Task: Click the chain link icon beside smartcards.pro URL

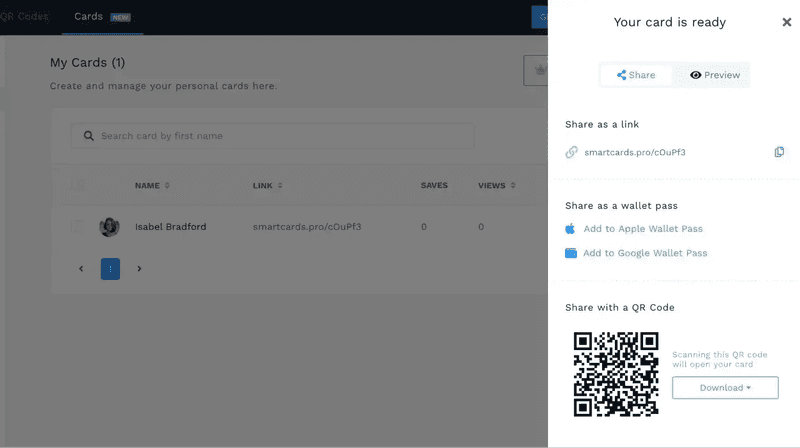Action: pyautogui.click(x=571, y=152)
